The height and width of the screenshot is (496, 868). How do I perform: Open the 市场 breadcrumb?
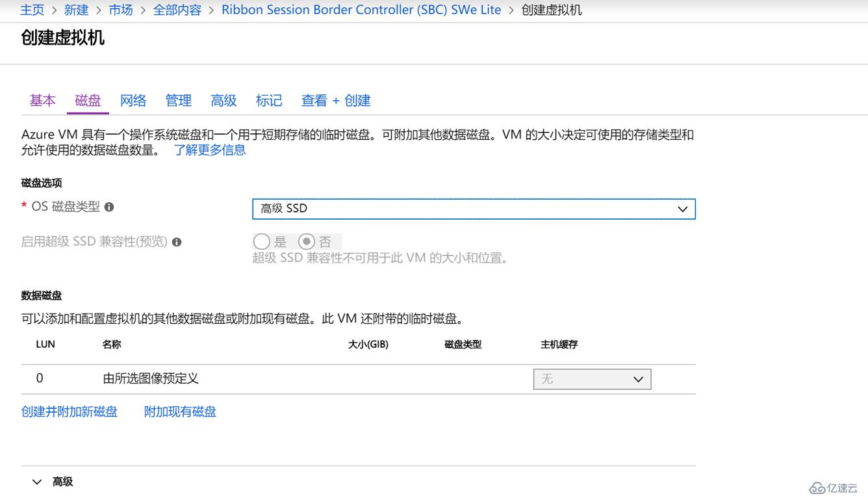121,10
